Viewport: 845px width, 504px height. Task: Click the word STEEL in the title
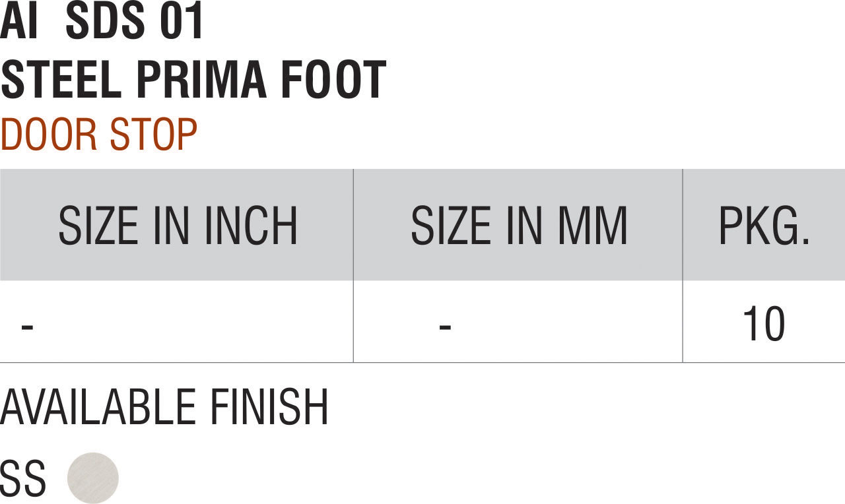click(61, 80)
